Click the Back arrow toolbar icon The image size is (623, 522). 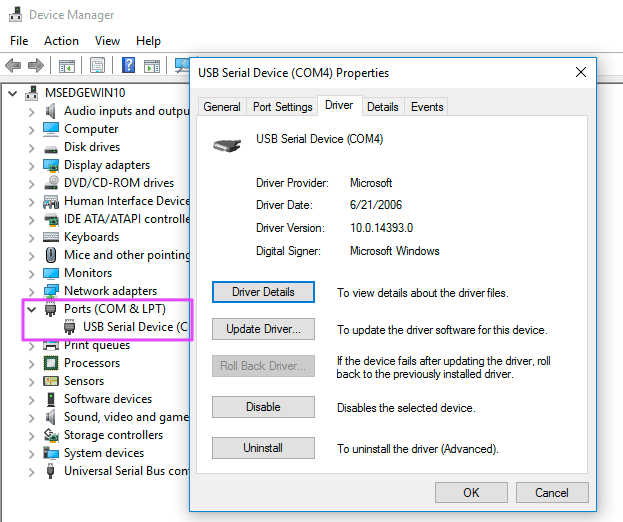pyautogui.click(x=13, y=65)
